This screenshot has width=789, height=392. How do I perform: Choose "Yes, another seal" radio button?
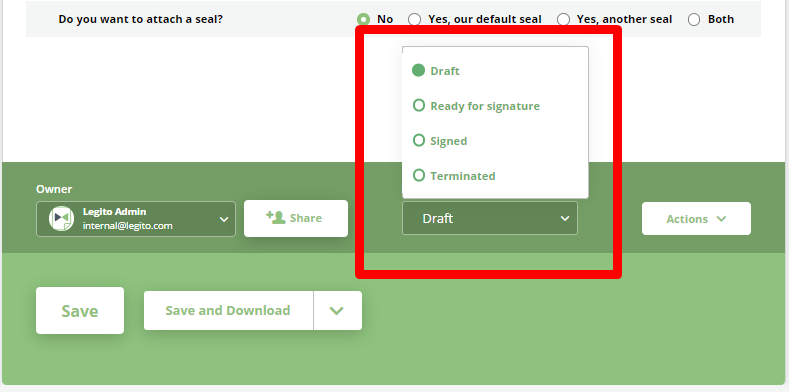563,19
